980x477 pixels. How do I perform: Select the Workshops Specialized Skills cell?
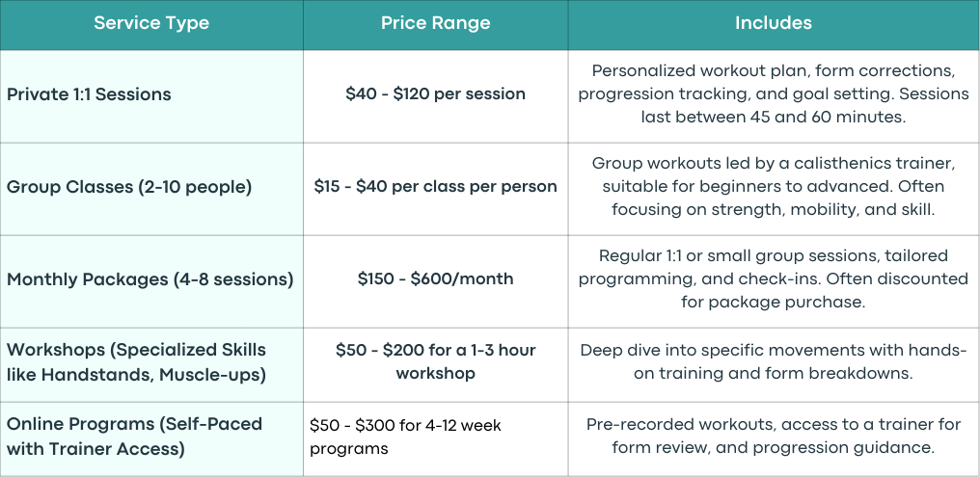(x=151, y=364)
